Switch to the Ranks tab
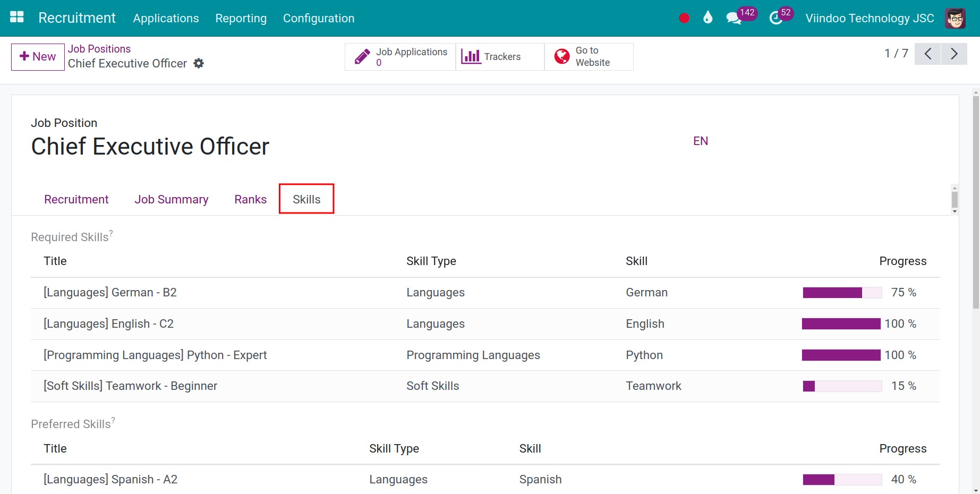 click(x=250, y=199)
